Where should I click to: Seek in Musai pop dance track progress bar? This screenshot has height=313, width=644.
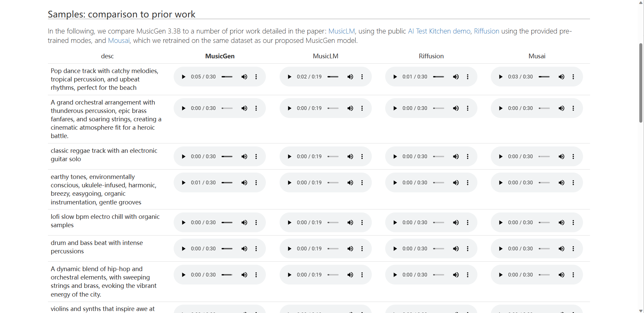544,77
